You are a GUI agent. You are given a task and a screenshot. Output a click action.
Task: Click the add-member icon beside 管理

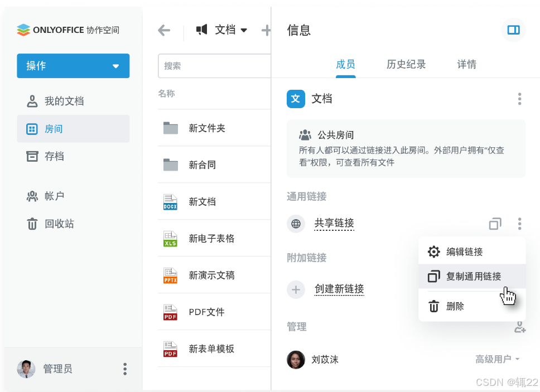tap(520, 327)
